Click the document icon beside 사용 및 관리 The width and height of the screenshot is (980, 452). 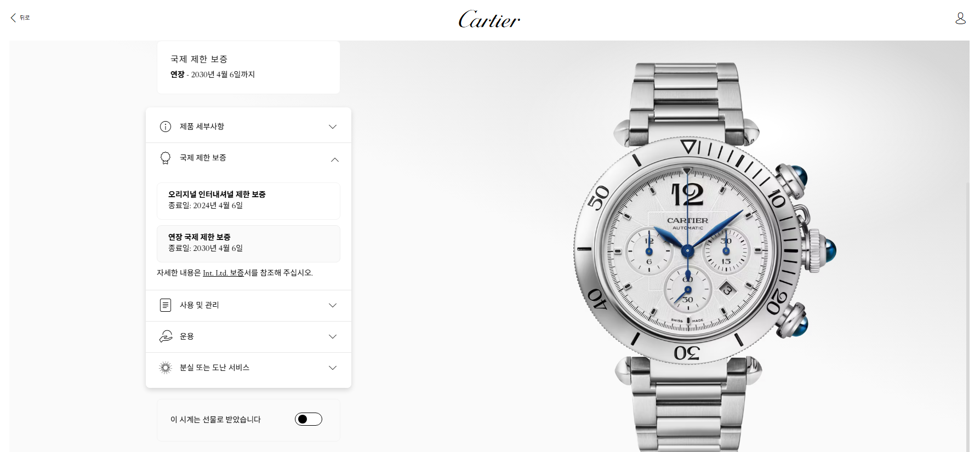pos(165,305)
